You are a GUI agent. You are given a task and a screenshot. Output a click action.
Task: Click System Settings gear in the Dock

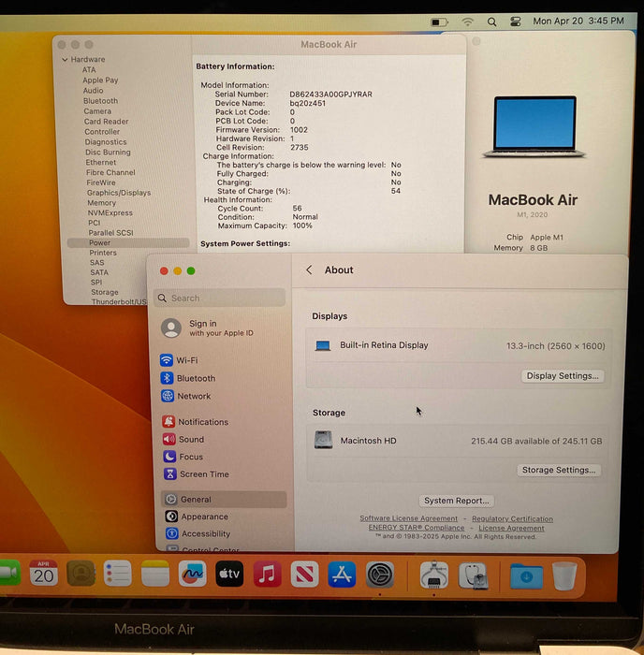coord(379,575)
